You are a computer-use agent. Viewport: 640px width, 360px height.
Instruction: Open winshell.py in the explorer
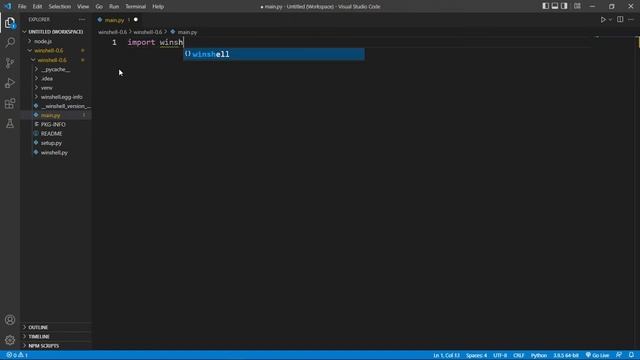[54, 153]
